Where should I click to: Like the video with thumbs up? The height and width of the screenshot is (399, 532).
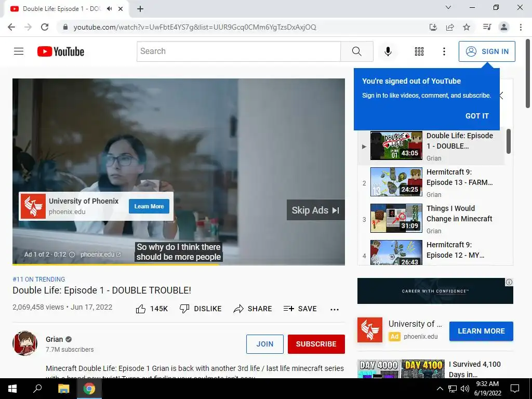(x=152, y=309)
